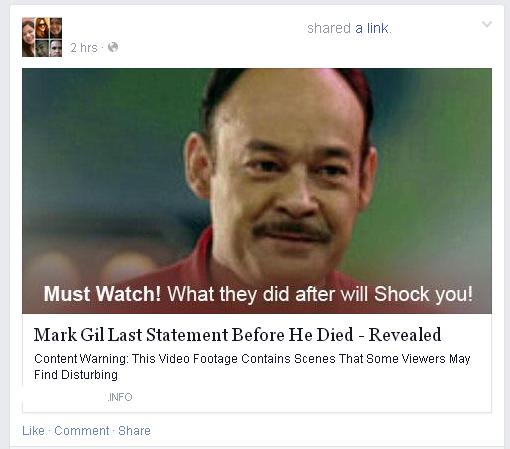Select tall left photo in profile collage
This screenshot has width=510, height=449.
coord(28,37)
